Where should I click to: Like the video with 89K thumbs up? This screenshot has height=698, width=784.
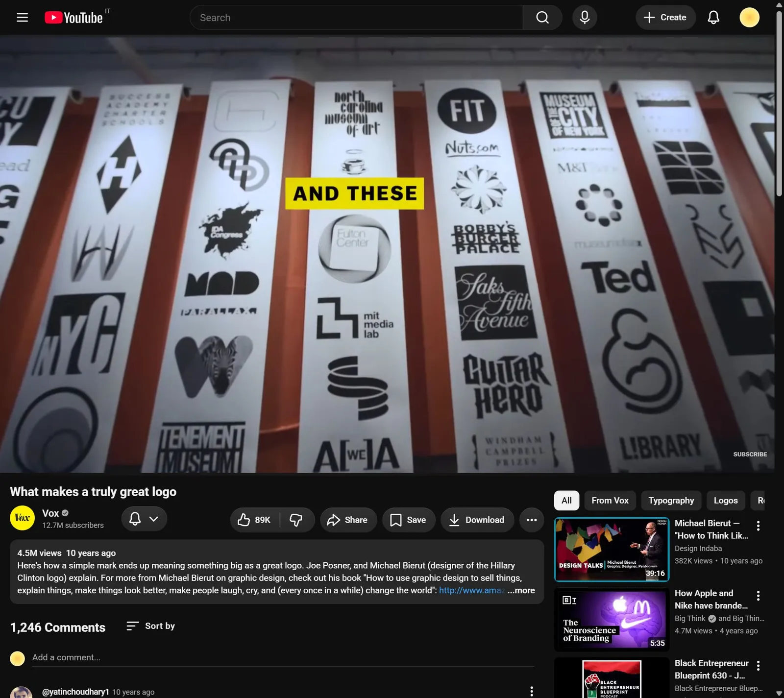[255, 520]
